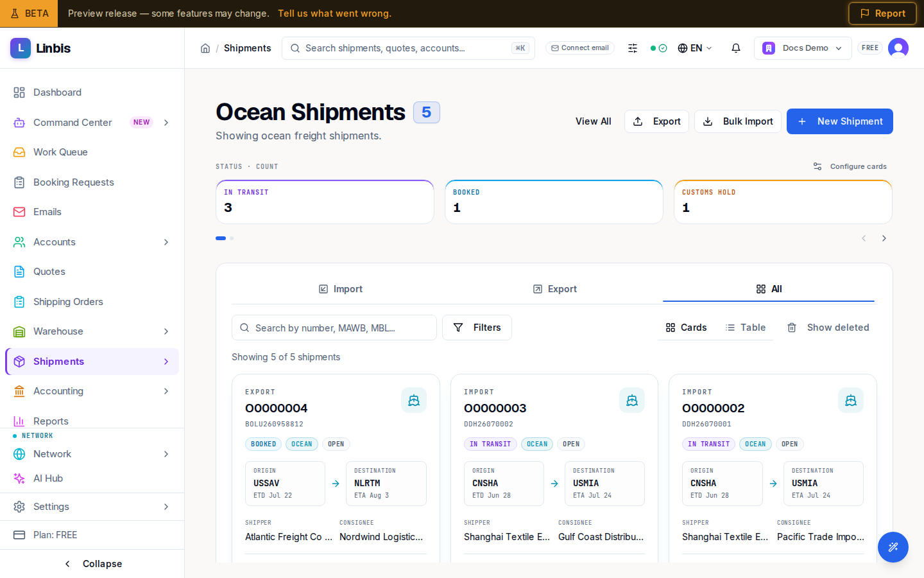Open Shipping Orders page

pyautogui.click(x=92, y=302)
